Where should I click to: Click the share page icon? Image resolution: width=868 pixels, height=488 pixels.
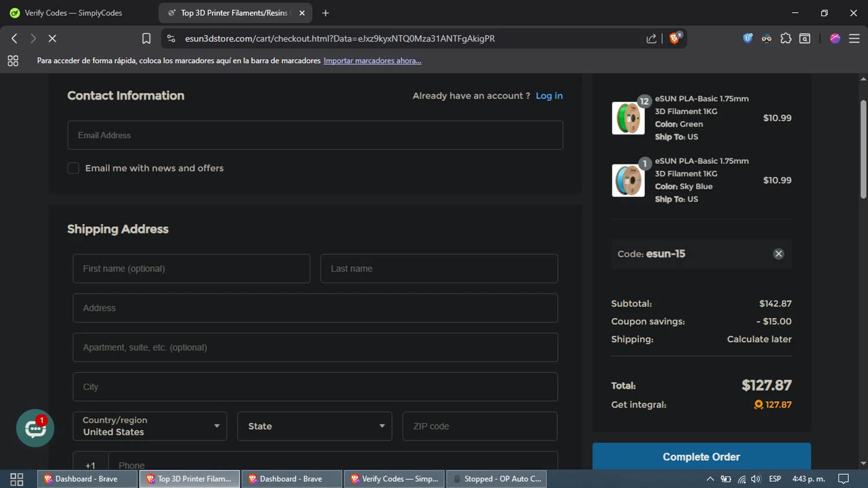(x=652, y=38)
